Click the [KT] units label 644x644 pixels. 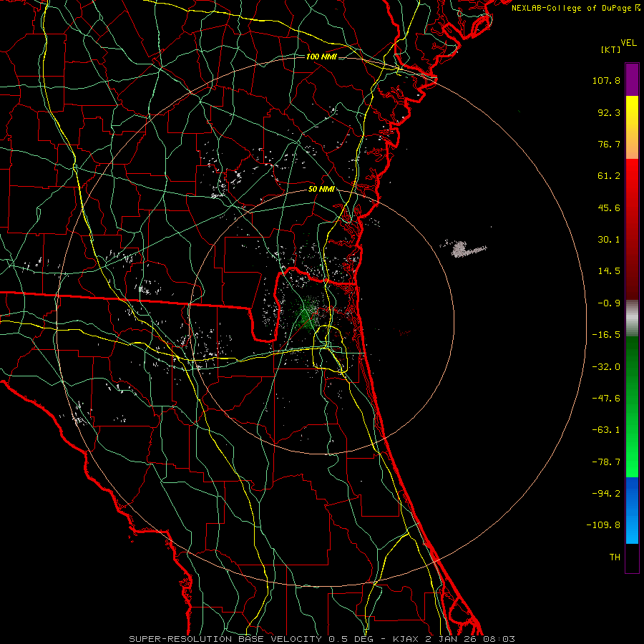610,49
